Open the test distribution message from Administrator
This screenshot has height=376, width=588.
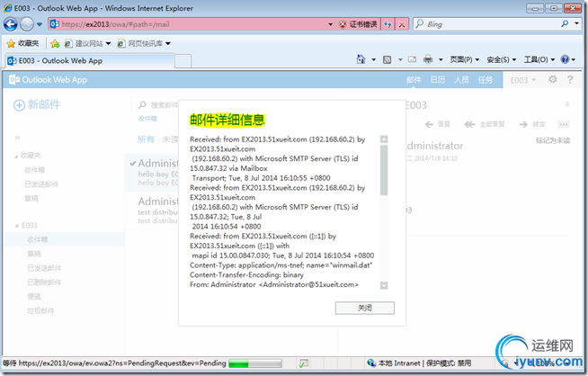(154, 210)
